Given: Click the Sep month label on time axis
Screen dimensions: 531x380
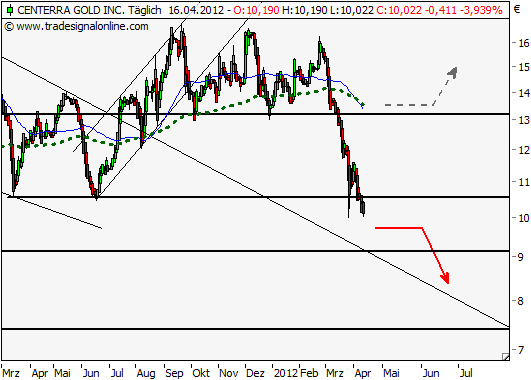Looking at the screenshot, I should [174, 374].
